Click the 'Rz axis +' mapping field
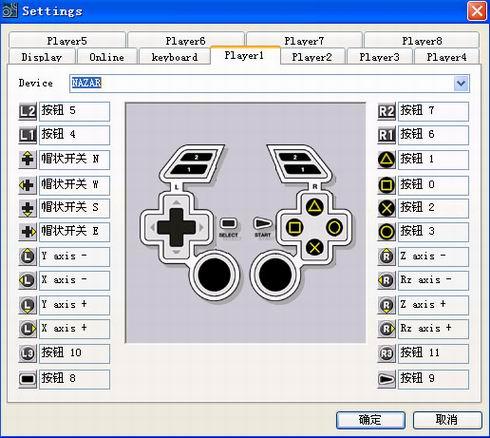 click(x=433, y=329)
